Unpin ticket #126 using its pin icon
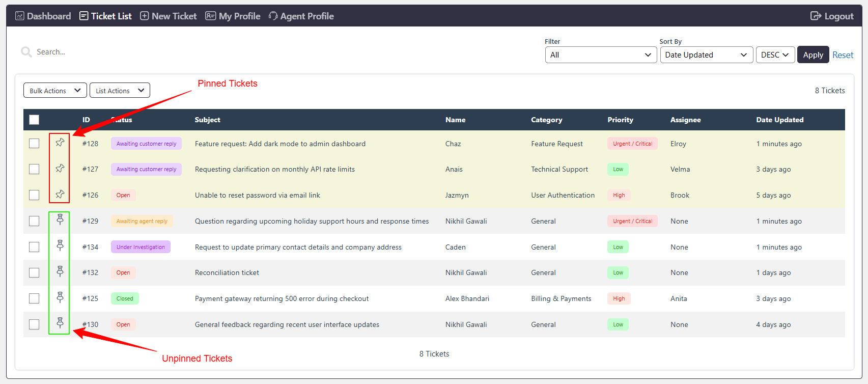Viewport: 868px width, 384px height. point(60,194)
